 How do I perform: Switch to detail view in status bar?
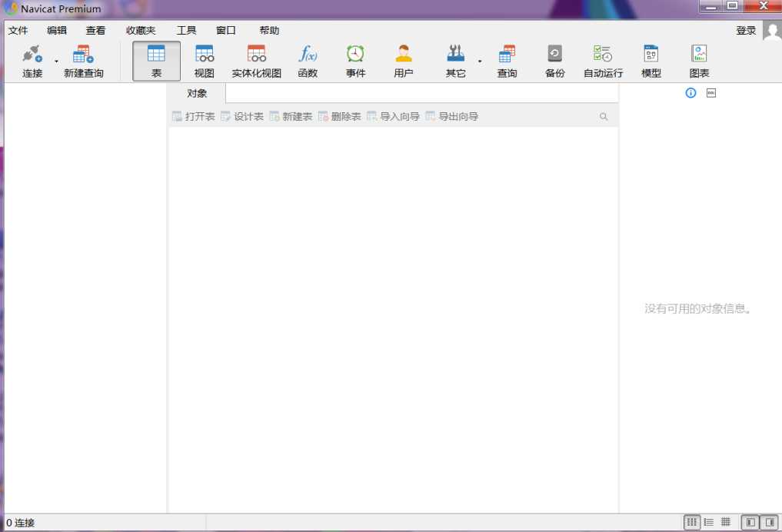pos(709,522)
